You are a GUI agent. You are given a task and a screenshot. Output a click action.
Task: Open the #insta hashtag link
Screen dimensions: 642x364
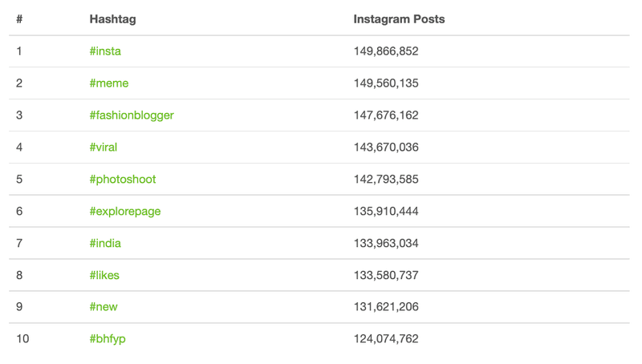pyautogui.click(x=105, y=51)
